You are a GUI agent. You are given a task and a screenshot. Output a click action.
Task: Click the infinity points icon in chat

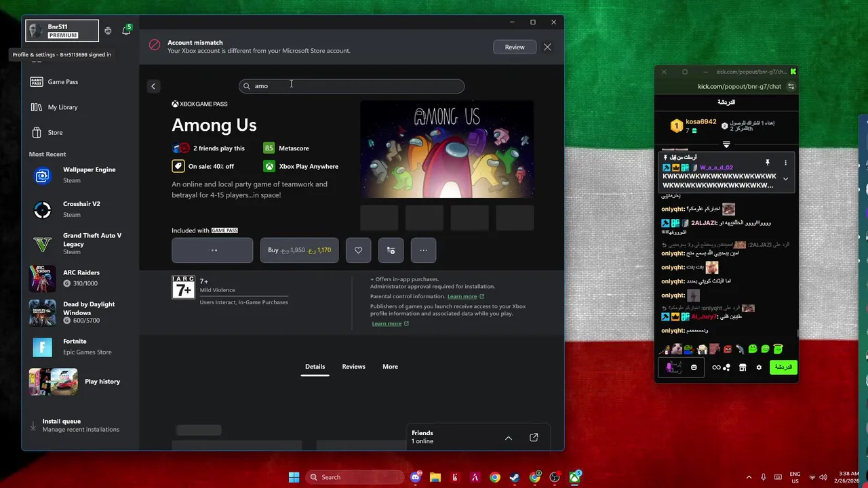(x=716, y=367)
